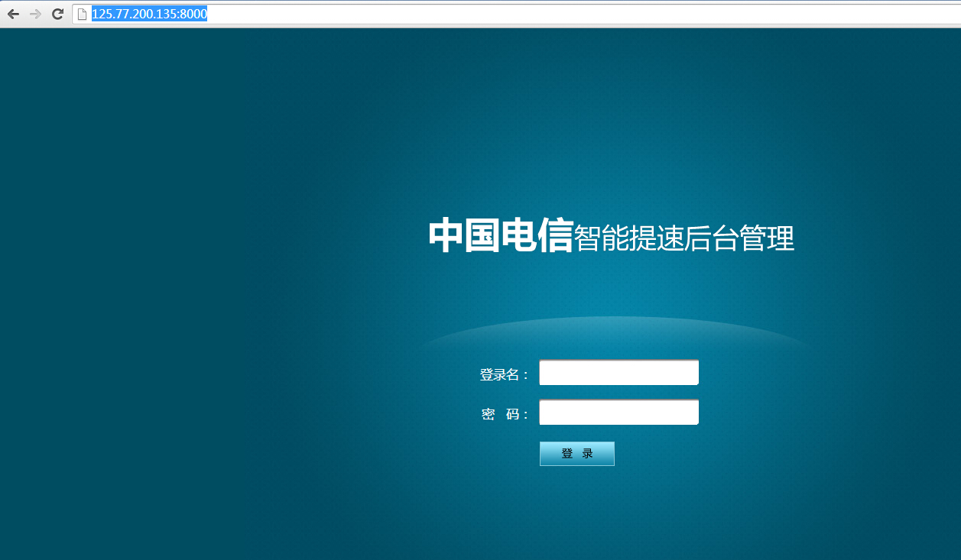Click the browser forward arrow
Viewport: 961px width, 560px height.
(x=35, y=14)
